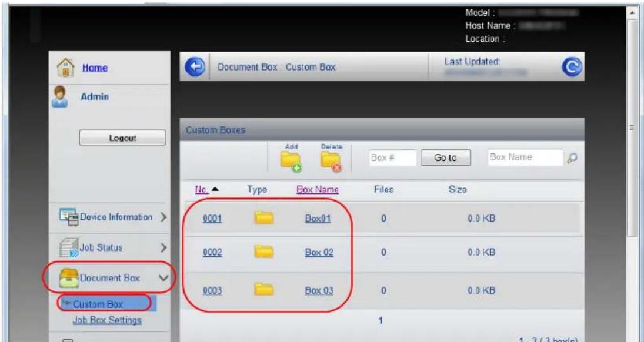Click the Type column header
Image resolution: width=644 pixels, height=342 pixels.
[x=257, y=190]
